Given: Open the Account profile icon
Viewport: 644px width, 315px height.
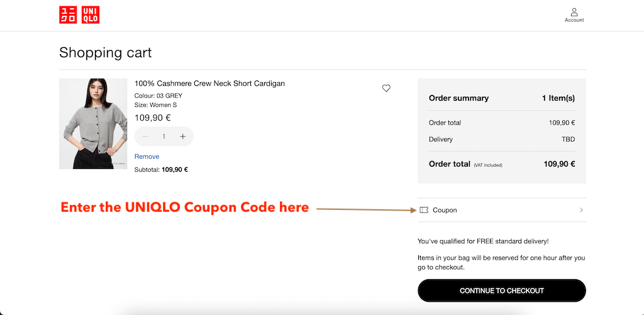Looking at the screenshot, I should pos(574,12).
